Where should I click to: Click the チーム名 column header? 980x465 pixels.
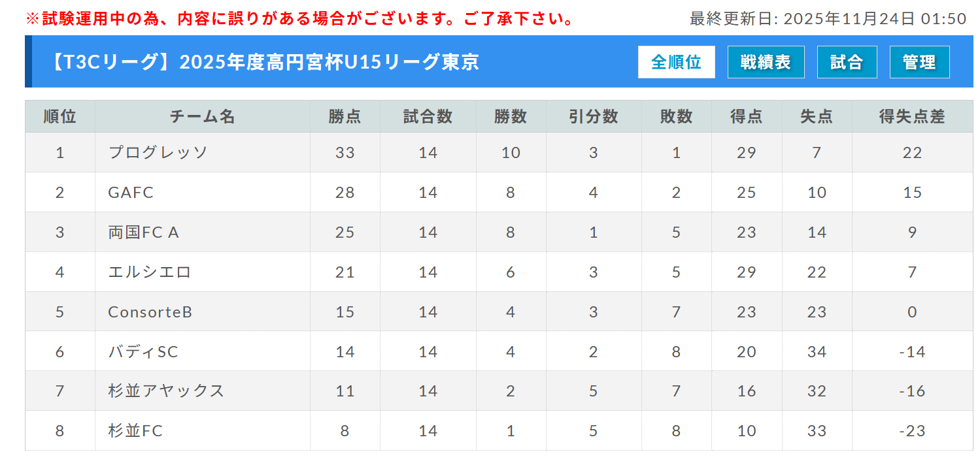tap(202, 117)
